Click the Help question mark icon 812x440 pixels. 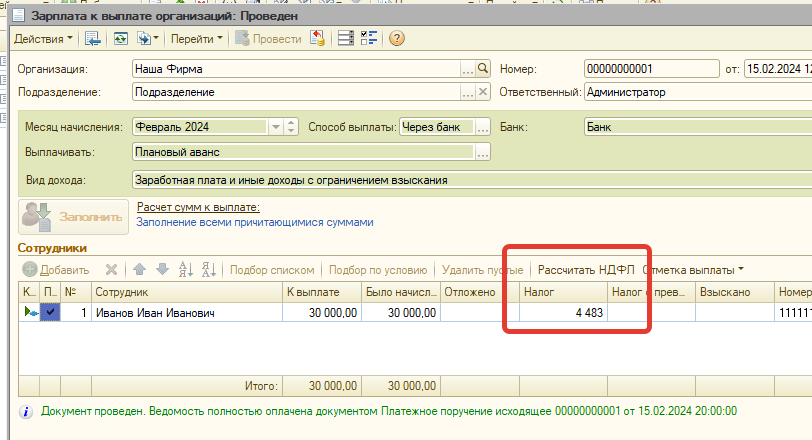pos(396,39)
